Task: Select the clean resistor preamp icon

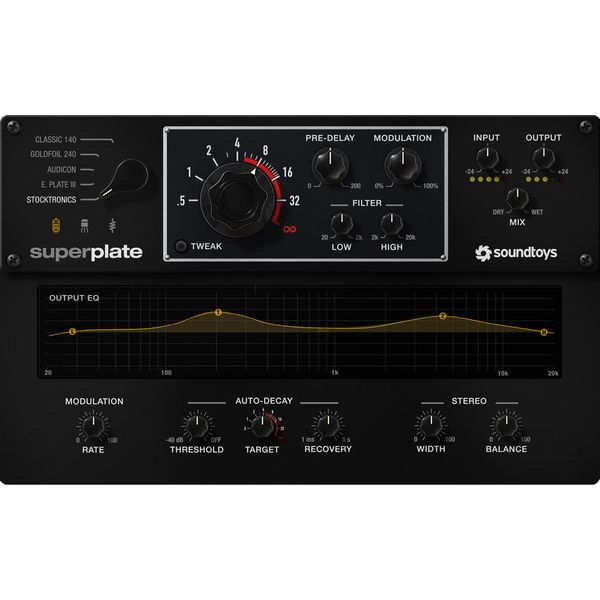Action: [112, 226]
